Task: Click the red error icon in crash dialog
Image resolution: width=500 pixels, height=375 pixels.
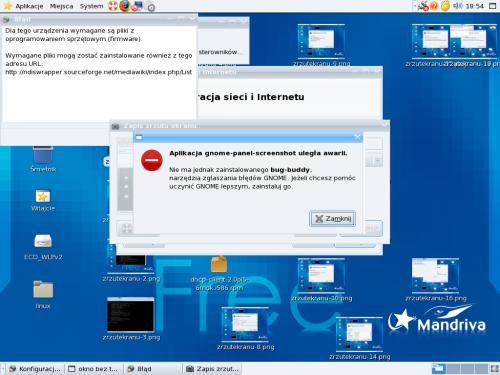Action: [x=152, y=160]
